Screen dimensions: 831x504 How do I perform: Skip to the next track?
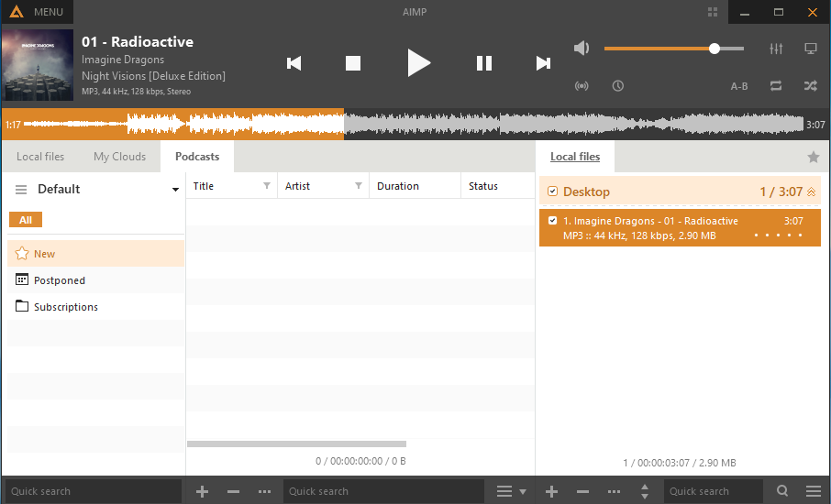click(543, 63)
